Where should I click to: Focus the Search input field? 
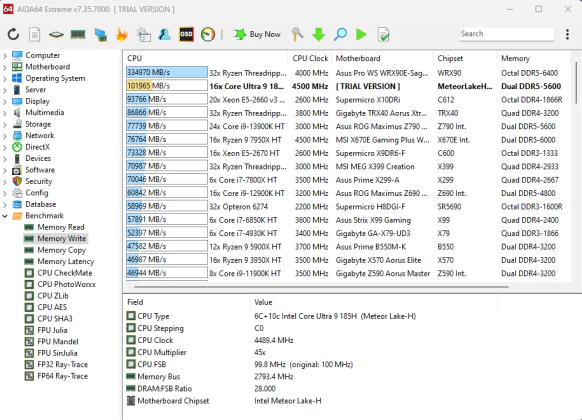coord(507,34)
